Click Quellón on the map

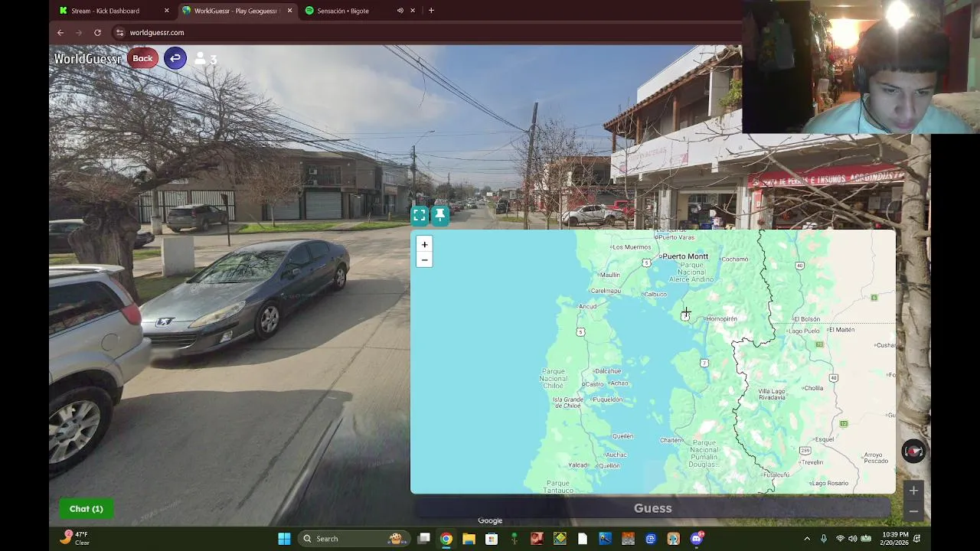(609, 465)
